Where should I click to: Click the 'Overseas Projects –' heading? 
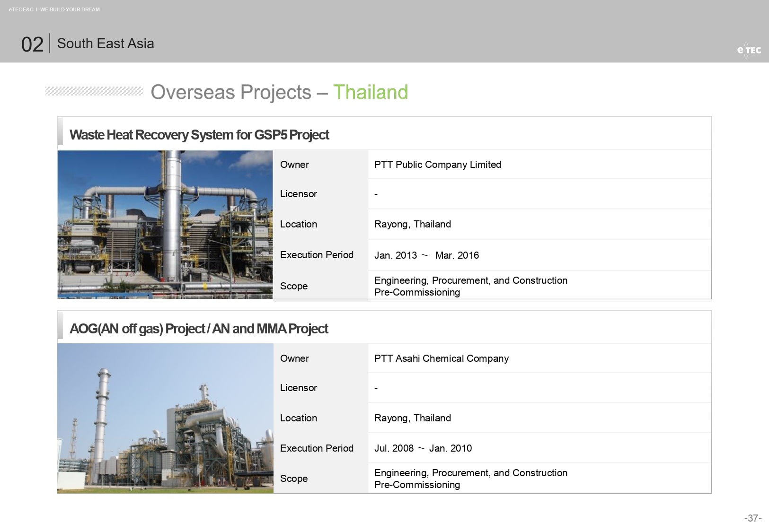pos(239,92)
